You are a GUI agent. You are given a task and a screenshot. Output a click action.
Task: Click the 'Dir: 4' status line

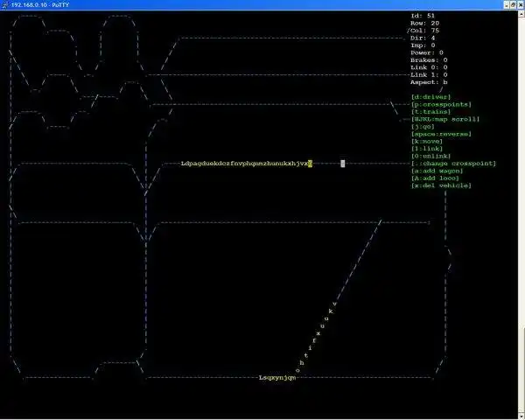tap(423, 38)
